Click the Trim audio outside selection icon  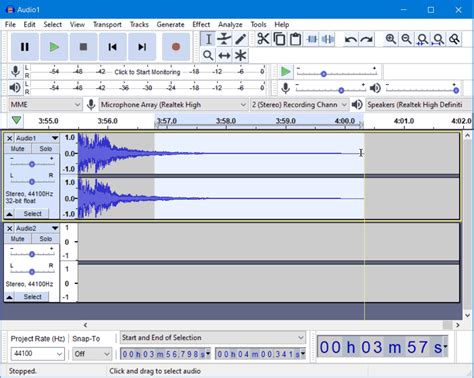312,39
